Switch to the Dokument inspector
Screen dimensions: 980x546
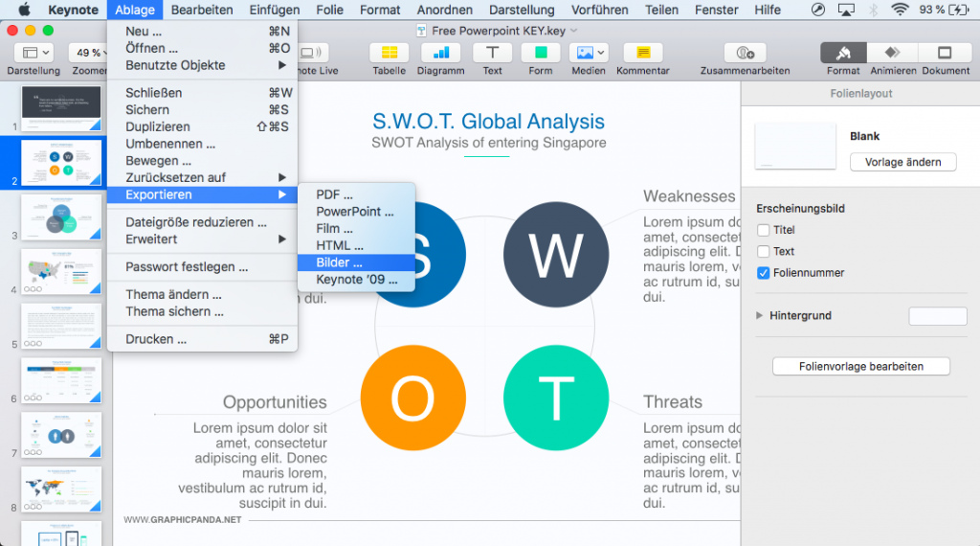[945, 53]
